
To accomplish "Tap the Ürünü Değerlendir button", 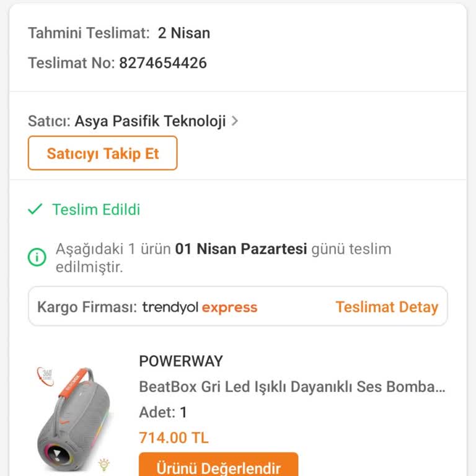I will [218, 467].
